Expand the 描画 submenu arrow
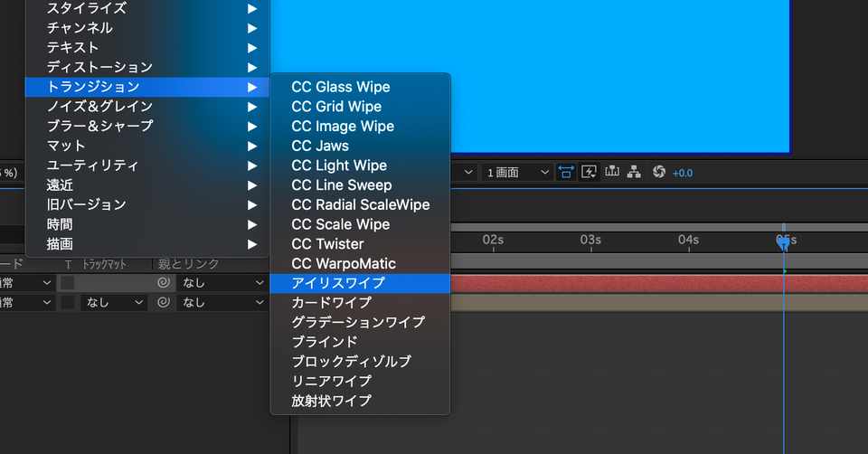This screenshot has width=868, height=454. [252, 244]
